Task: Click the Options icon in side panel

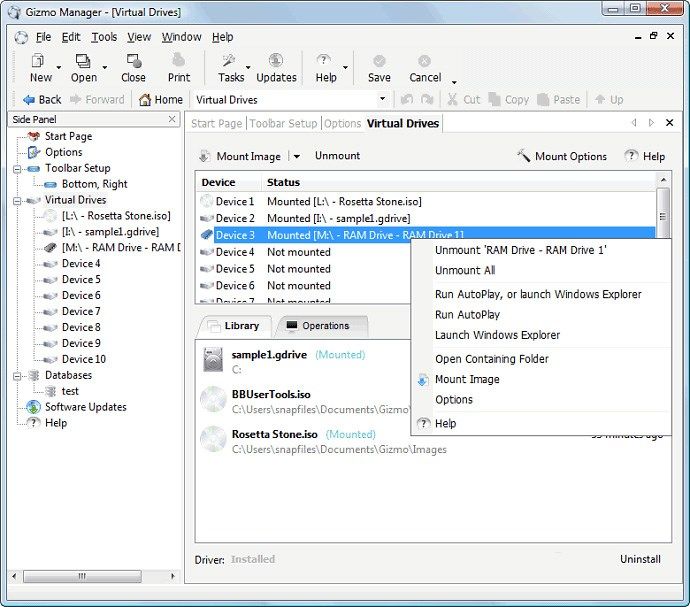Action: [33, 152]
